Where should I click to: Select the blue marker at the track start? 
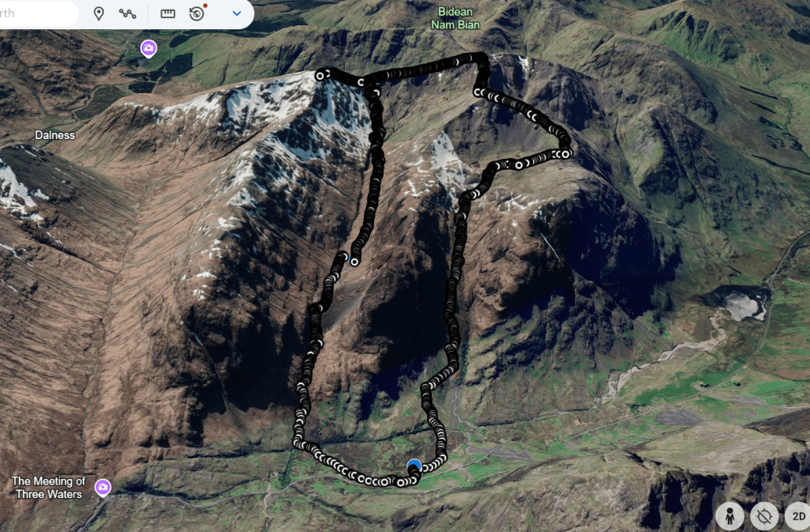(414, 466)
